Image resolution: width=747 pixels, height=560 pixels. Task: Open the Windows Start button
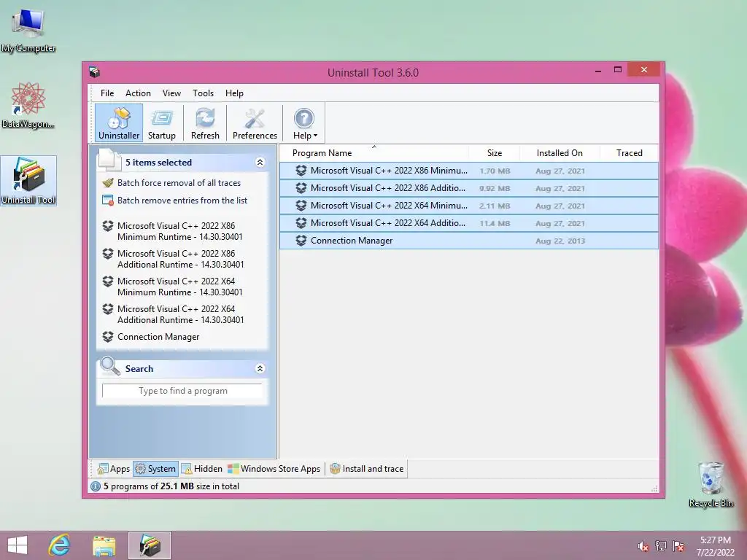(18, 545)
